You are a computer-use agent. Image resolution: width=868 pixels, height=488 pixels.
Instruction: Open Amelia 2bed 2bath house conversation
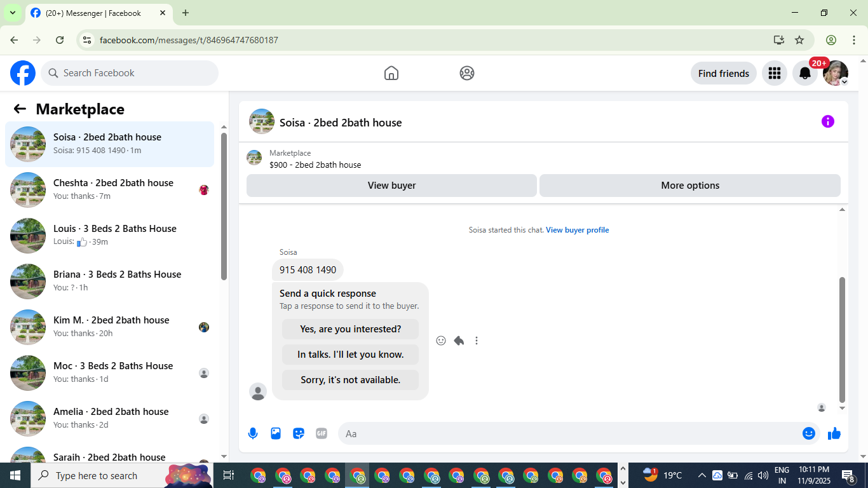109,419
